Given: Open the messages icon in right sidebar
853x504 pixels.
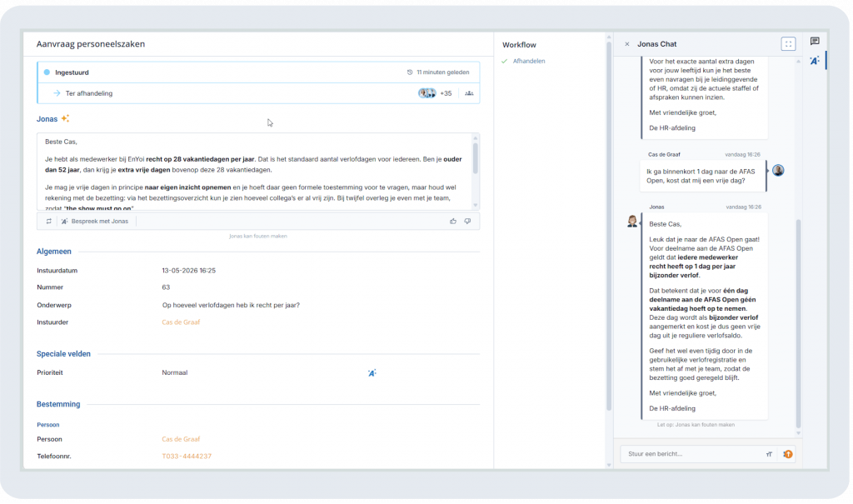Looking at the screenshot, I should coord(815,42).
